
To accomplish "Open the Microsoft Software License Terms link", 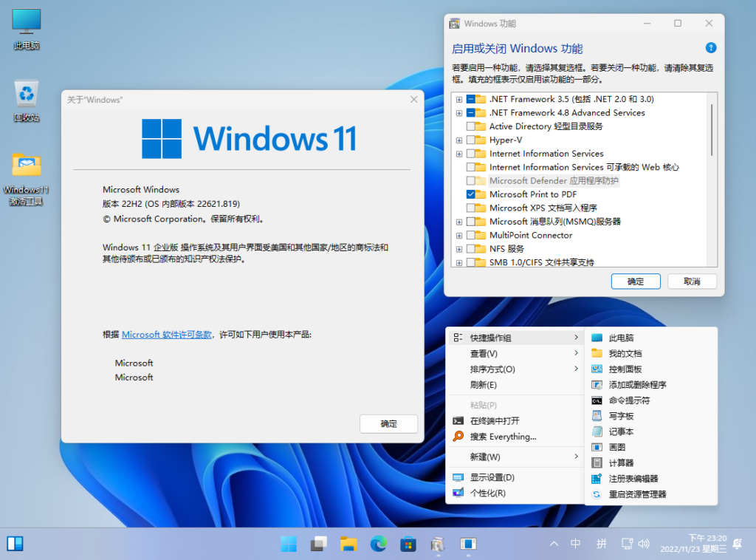I will tap(166, 335).
